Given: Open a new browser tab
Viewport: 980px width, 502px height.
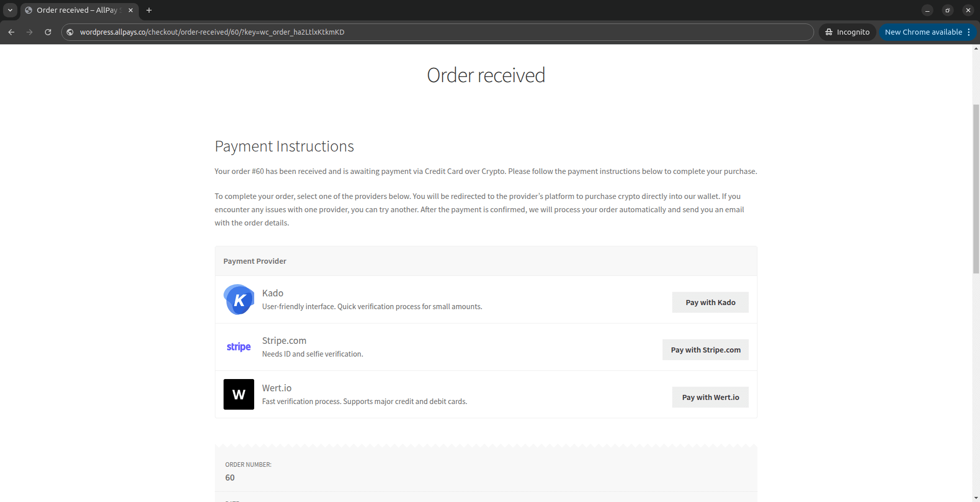Looking at the screenshot, I should pos(149,10).
